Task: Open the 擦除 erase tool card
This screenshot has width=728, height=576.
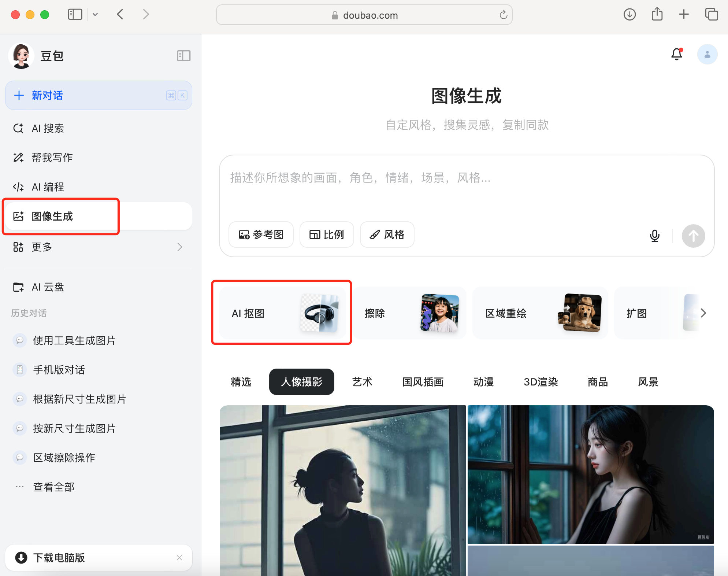Action: click(409, 313)
